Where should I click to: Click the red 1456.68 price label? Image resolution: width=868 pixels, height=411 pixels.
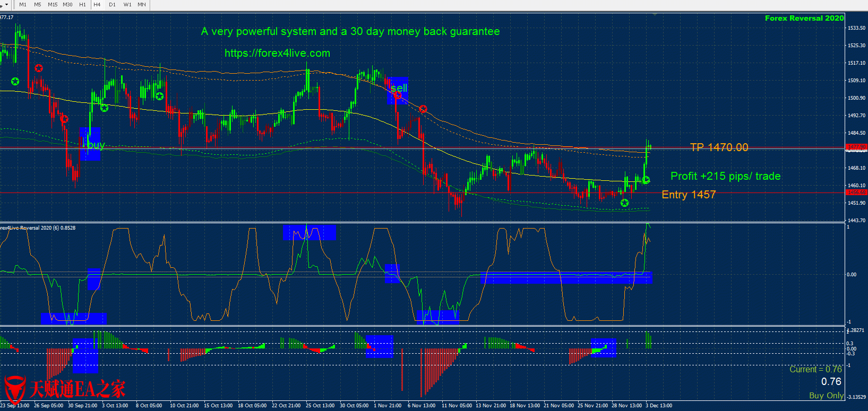tap(856, 193)
